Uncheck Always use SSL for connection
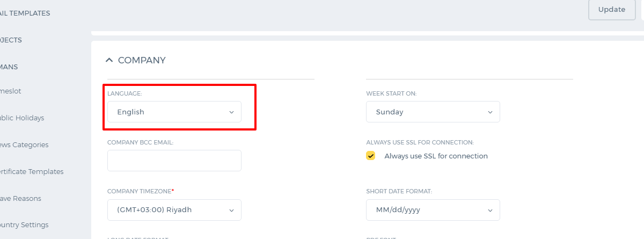The height and width of the screenshot is (239, 644). [x=371, y=156]
